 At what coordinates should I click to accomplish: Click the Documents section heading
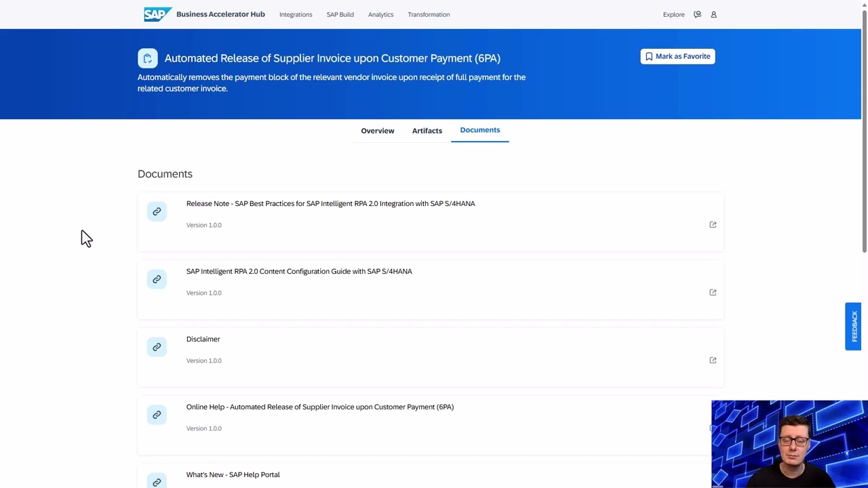(165, 174)
